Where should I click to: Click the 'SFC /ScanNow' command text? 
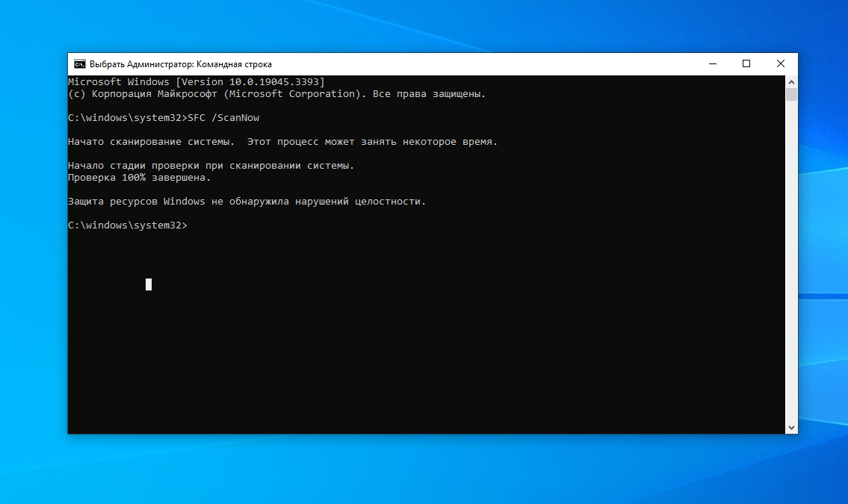point(223,118)
